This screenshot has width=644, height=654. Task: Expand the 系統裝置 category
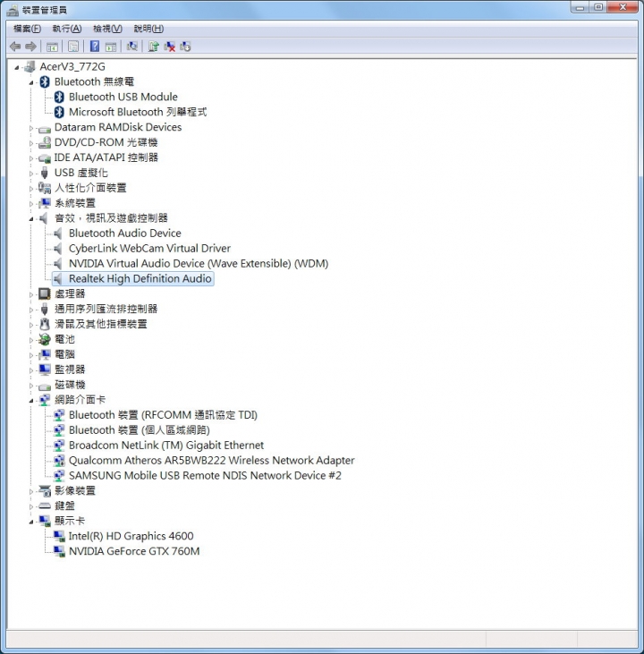[31, 204]
